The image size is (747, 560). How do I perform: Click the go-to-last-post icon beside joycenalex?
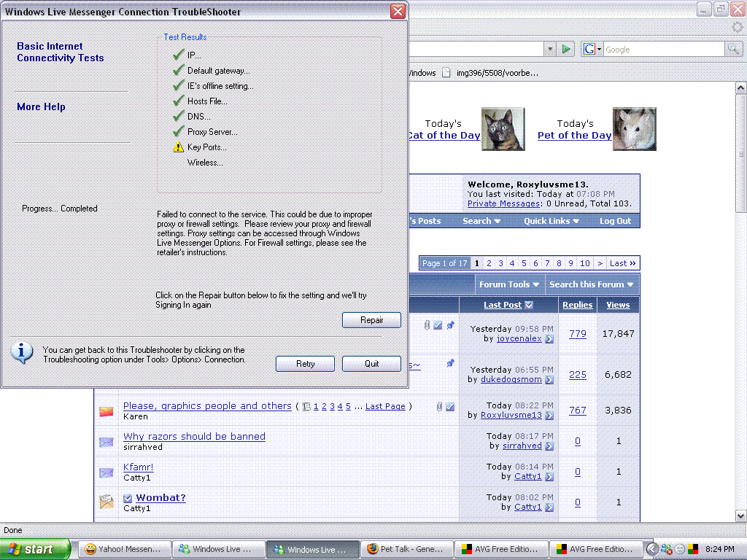pos(549,339)
